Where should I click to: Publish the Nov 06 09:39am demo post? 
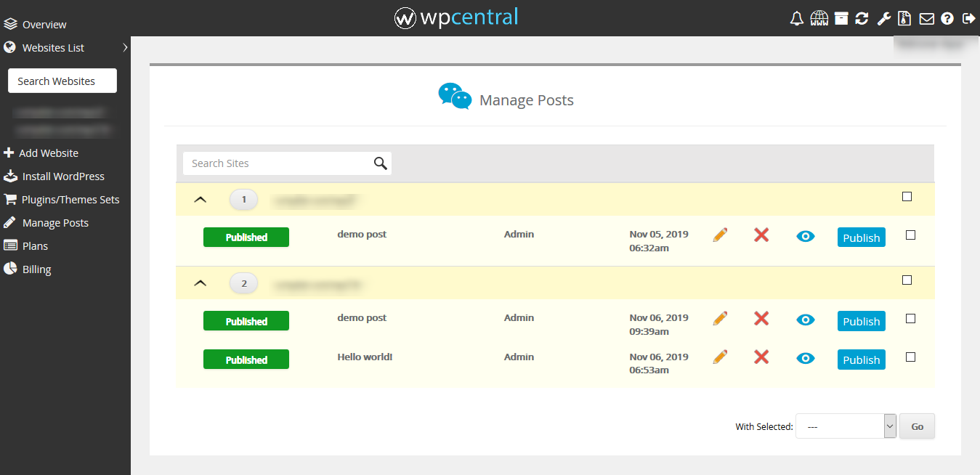click(862, 321)
